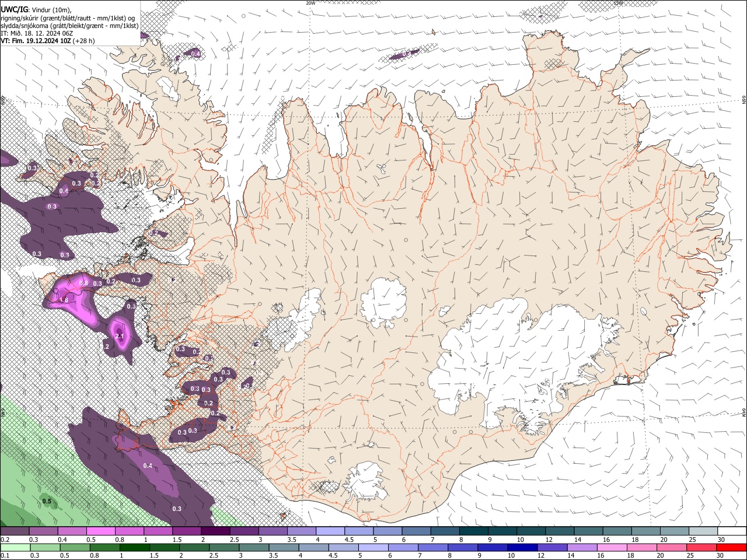Pick upper legend swatch between 0.4 and 0.5
Image resolution: width=747 pixels, height=560 pixels.
coord(72,531)
